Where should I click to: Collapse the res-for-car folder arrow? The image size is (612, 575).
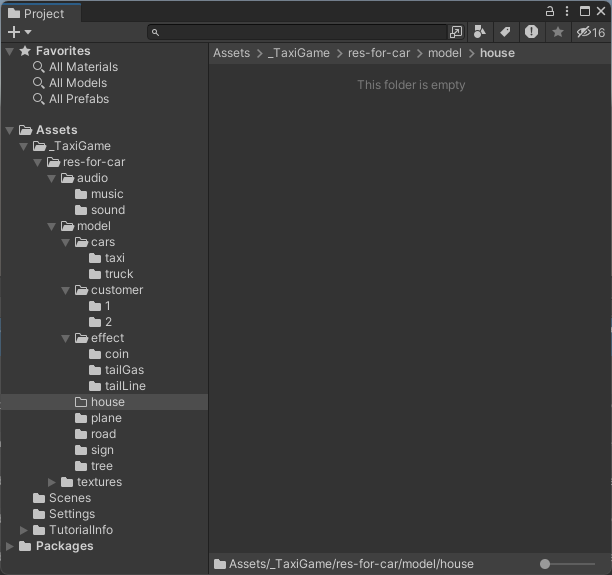[x=38, y=162]
